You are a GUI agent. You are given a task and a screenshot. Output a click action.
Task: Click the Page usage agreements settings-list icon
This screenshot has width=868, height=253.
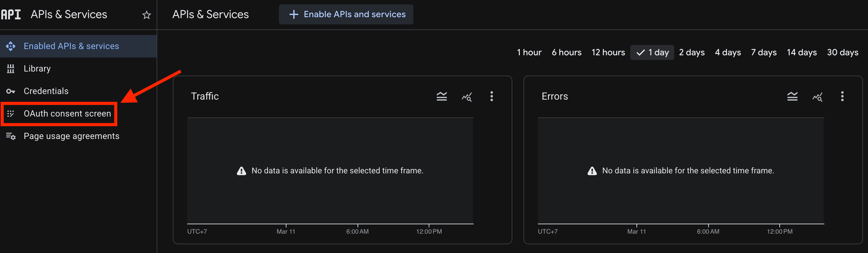(11, 136)
